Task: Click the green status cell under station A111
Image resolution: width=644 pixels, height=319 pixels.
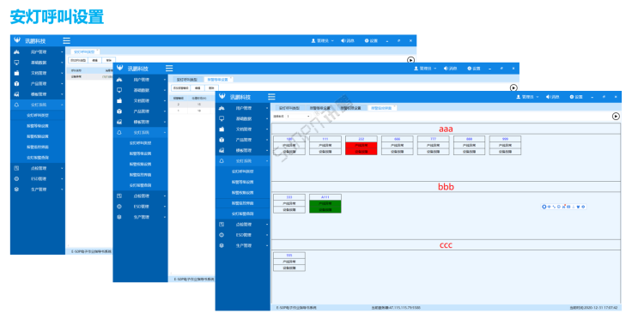Action: [x=325, y=207]
